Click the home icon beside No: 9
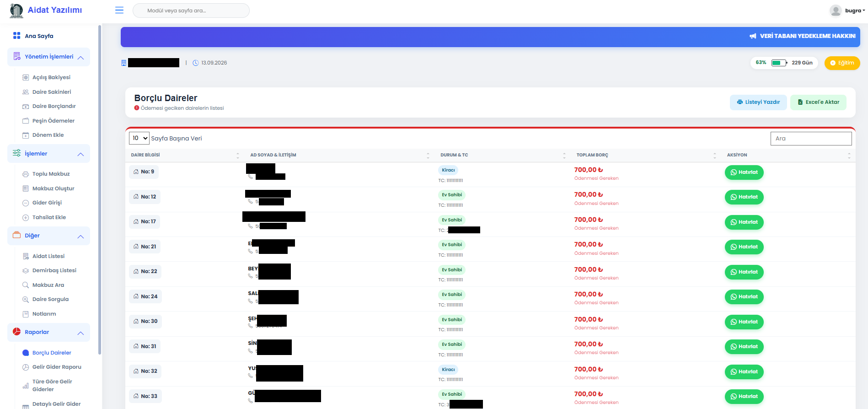The width and height of the screenshot is (868, 409). coord(136,172)
